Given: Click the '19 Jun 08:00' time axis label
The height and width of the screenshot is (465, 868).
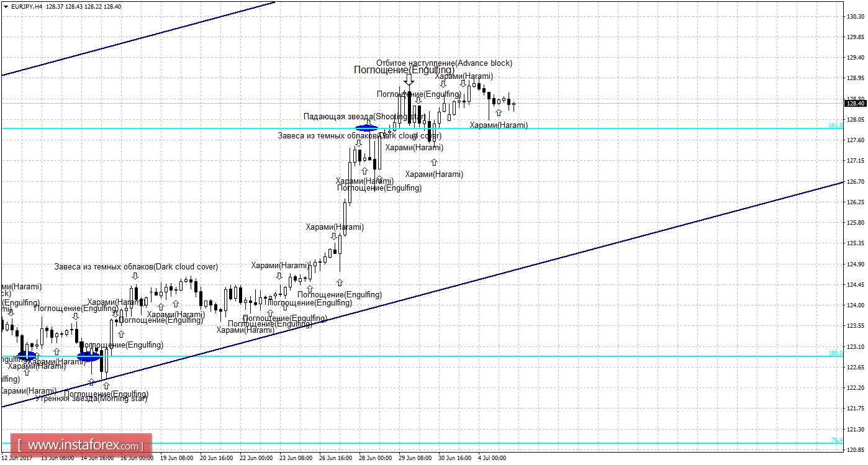Looking at the screenshot, I should coord(178,458).
